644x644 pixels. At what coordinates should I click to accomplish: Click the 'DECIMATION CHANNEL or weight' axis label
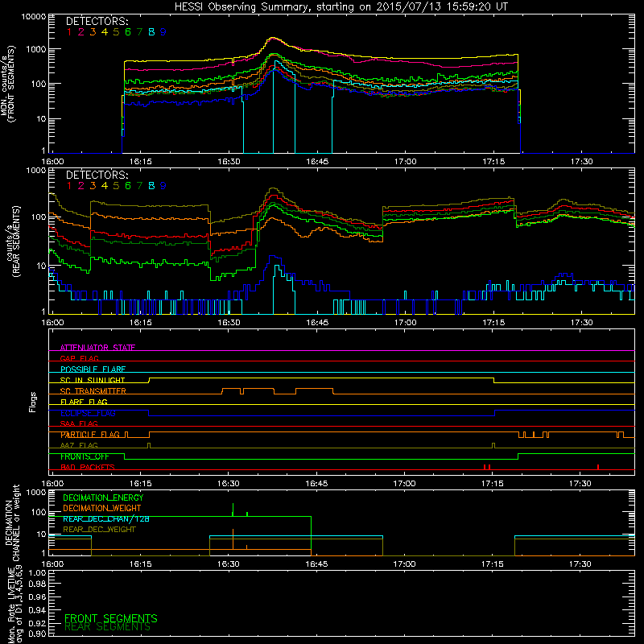click(x=12, y=523)
